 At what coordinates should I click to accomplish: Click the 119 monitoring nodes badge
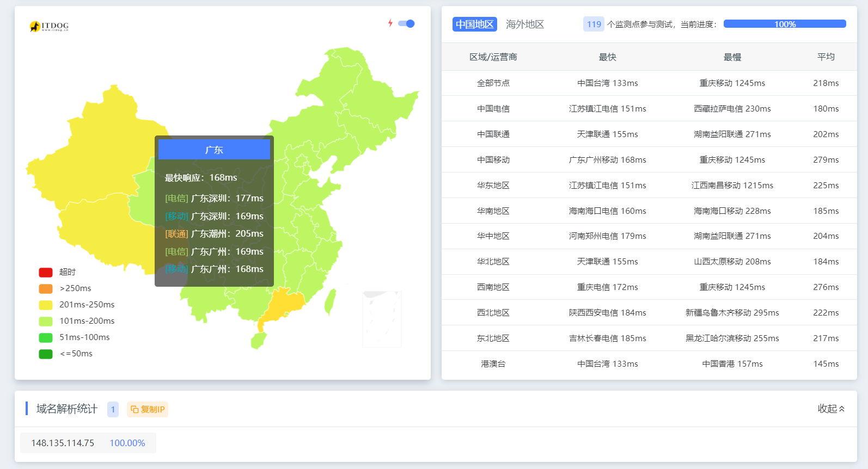click(x=594, y=24)
